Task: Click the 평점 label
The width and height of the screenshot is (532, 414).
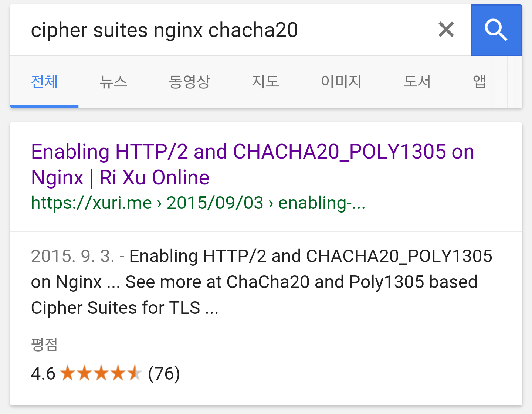Action: tap(44, 345)
